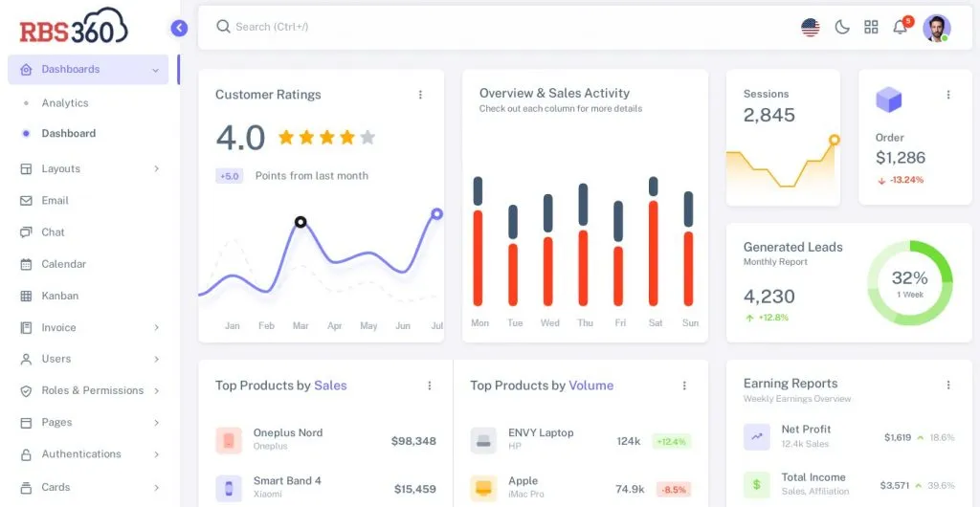
Task: Click the March data point on ratings chart
Action: click(x=301, y=222)
